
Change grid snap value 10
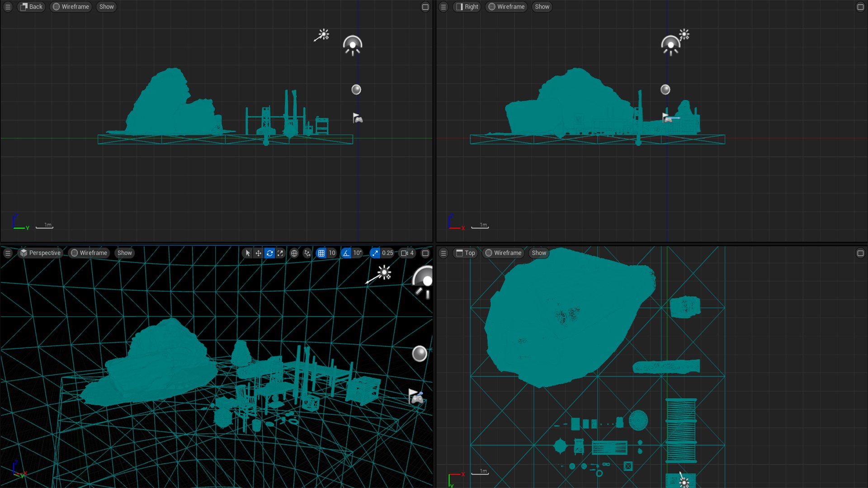(332, 253)
